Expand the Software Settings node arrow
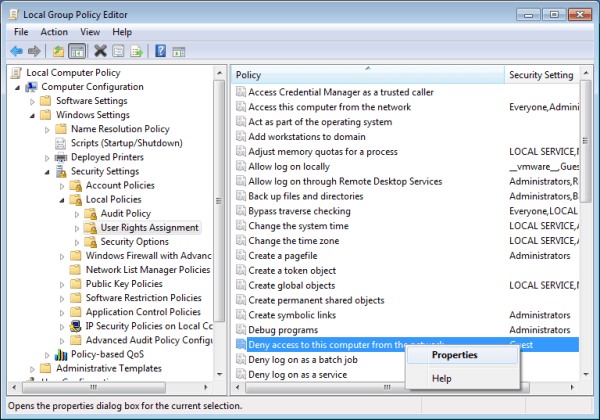Image resolution: width=600 pixels, height=420 pixels. (33, 101)
